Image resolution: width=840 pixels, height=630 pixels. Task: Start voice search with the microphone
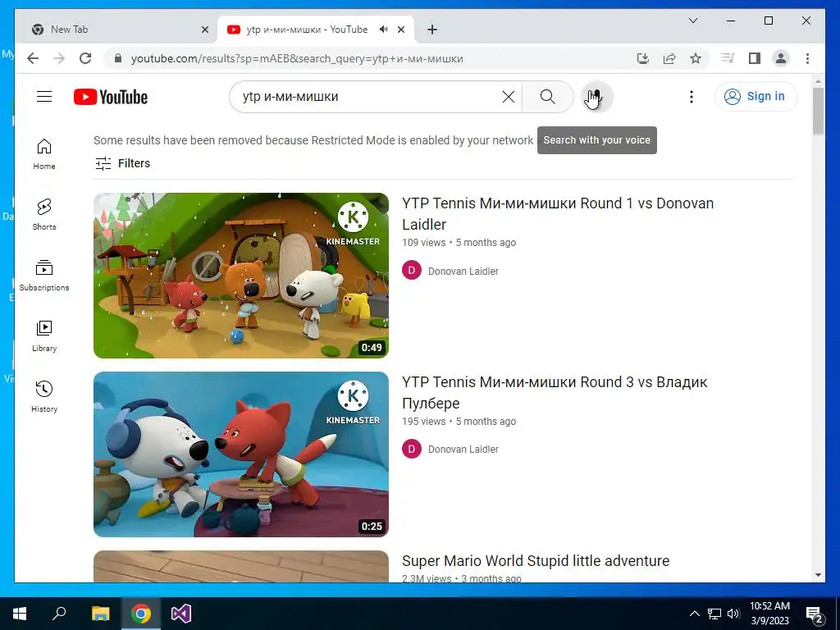(597, 97)
